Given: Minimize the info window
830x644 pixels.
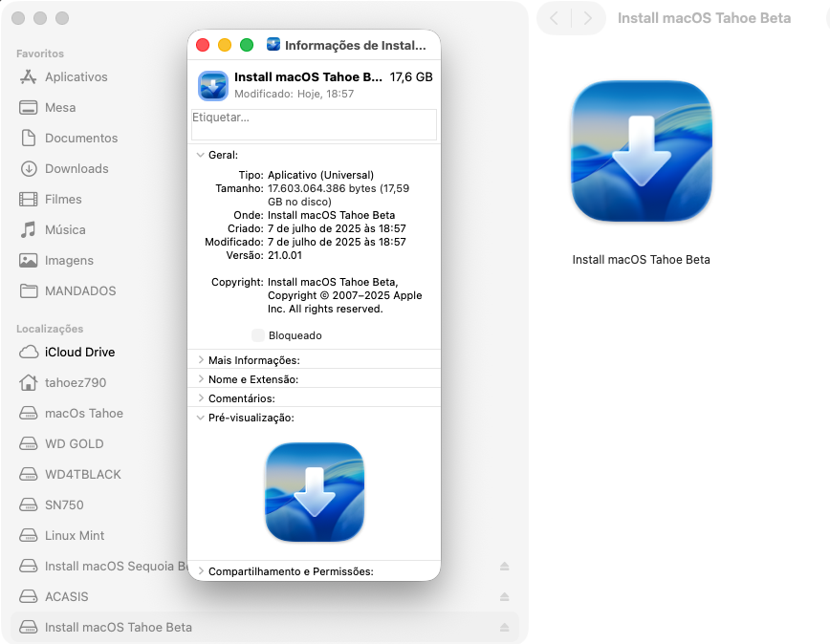Looking at the screenshot, I should pos(225,45).
